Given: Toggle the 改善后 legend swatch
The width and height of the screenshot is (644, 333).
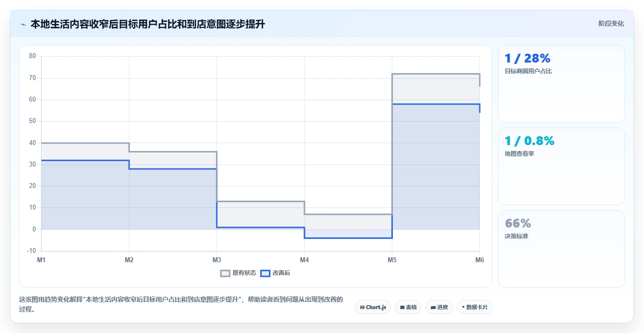Looking at the screenshot, I should click(265, 273).
